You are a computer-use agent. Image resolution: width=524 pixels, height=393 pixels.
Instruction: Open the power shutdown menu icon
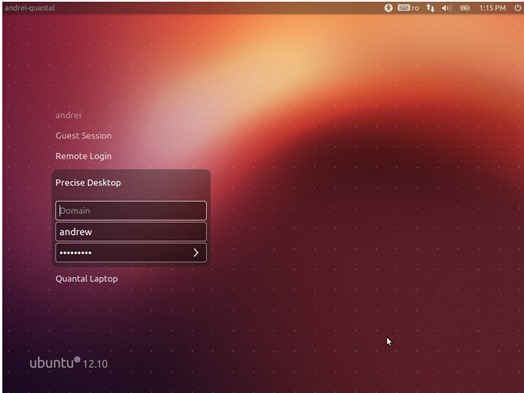pos(517,8)
